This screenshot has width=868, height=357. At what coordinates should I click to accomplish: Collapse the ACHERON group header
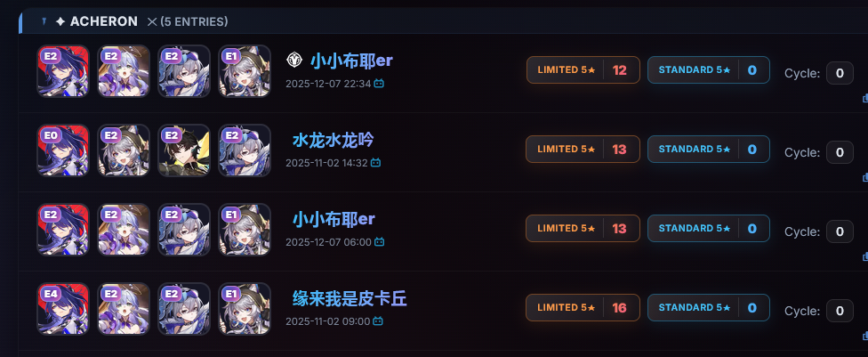pos(443,21)
